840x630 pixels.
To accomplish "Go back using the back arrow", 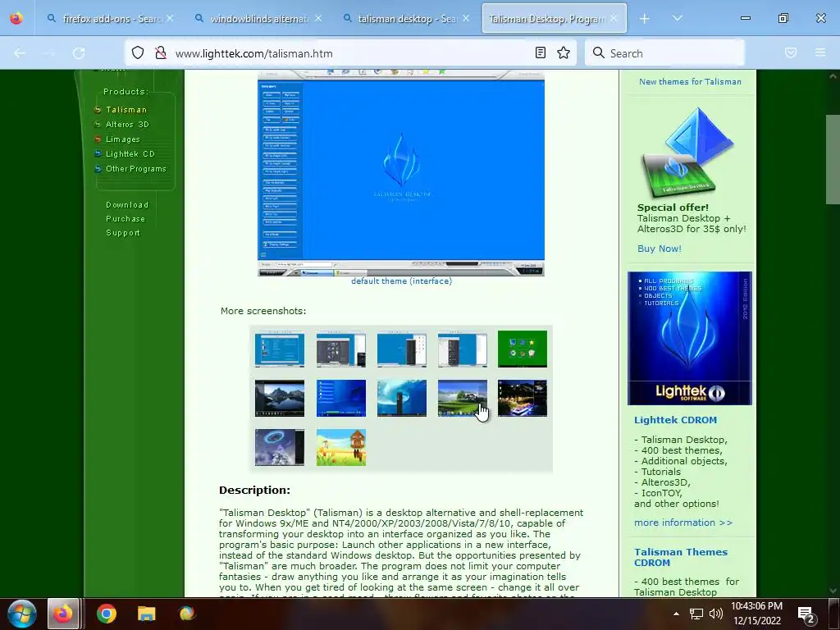I will pos(20,53).
